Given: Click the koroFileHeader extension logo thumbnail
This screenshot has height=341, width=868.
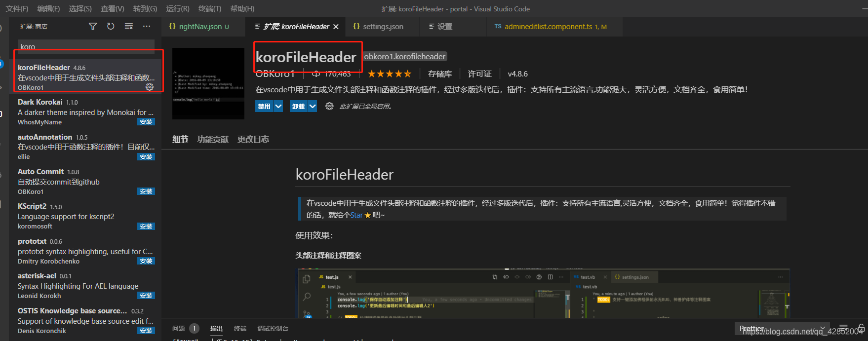Looking at the screenshot, I should [x=208, y=83].
